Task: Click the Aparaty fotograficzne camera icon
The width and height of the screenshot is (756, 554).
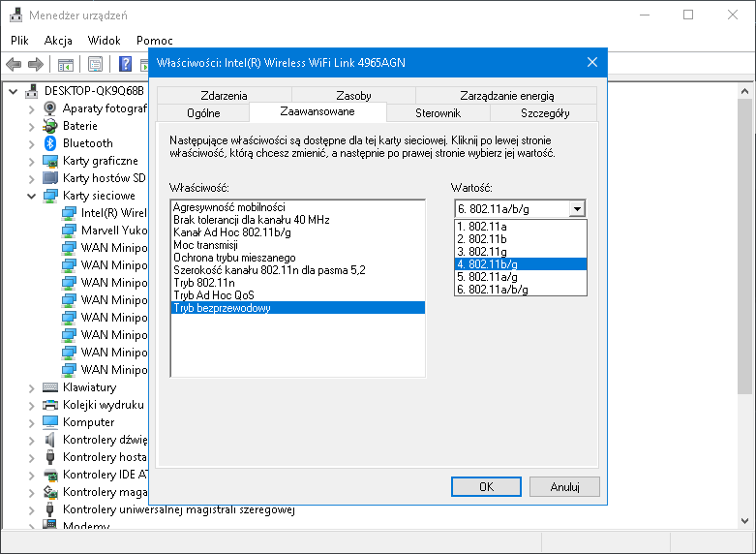Action: pyautogui.click(x=50, y=108)
